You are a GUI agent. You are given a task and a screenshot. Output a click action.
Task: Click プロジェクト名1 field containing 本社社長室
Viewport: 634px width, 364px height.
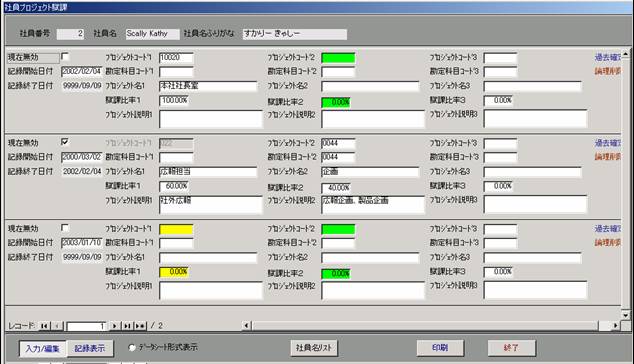pyautogui.click(x=208, y=86)
